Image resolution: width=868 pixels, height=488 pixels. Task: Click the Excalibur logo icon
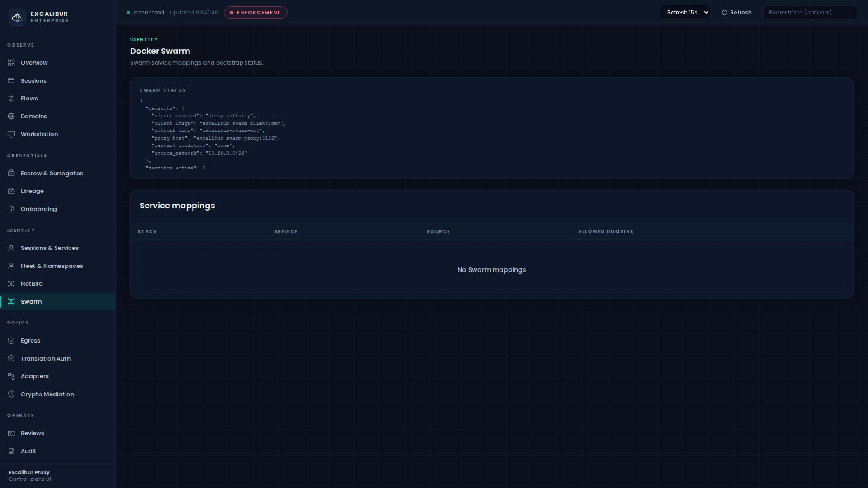[17, 17]
